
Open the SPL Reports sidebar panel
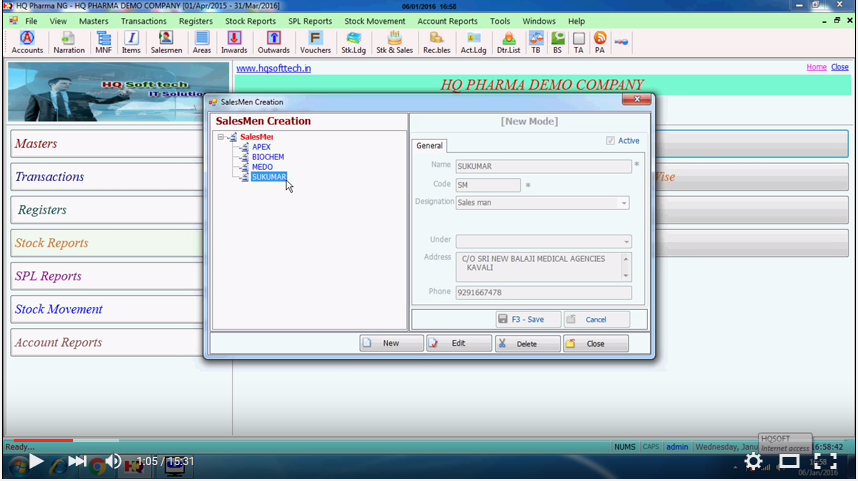(107, 276)
